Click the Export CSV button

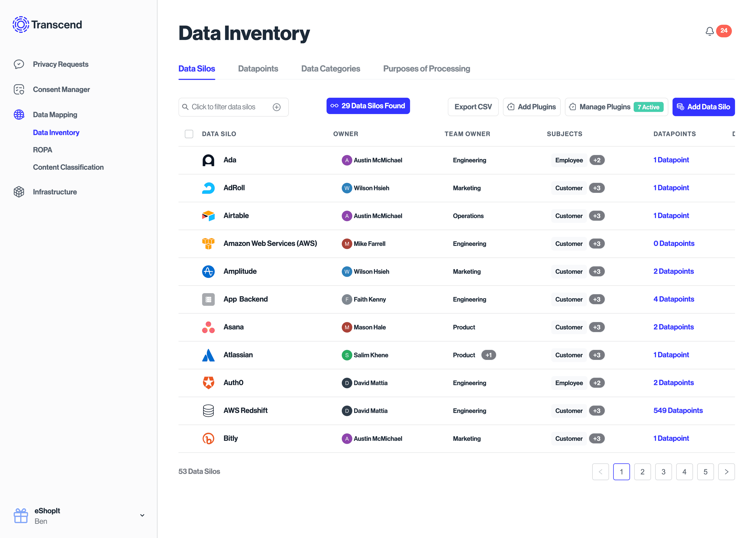click(473, 107)
